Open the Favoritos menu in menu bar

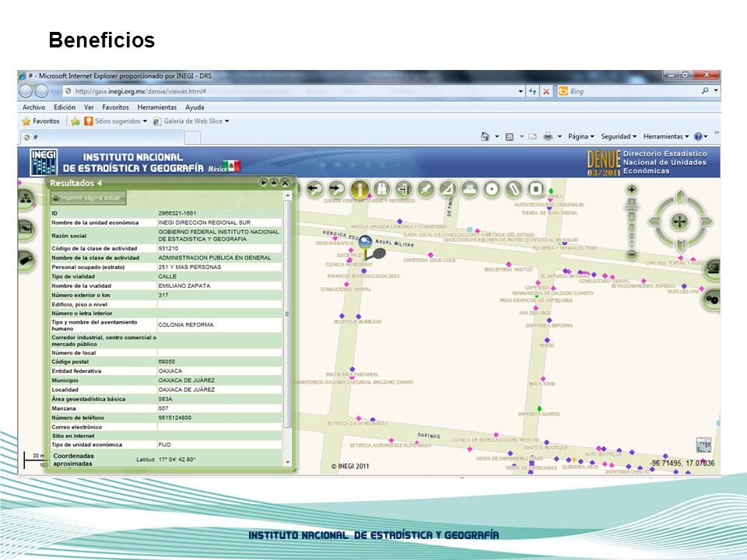(115, 107)
